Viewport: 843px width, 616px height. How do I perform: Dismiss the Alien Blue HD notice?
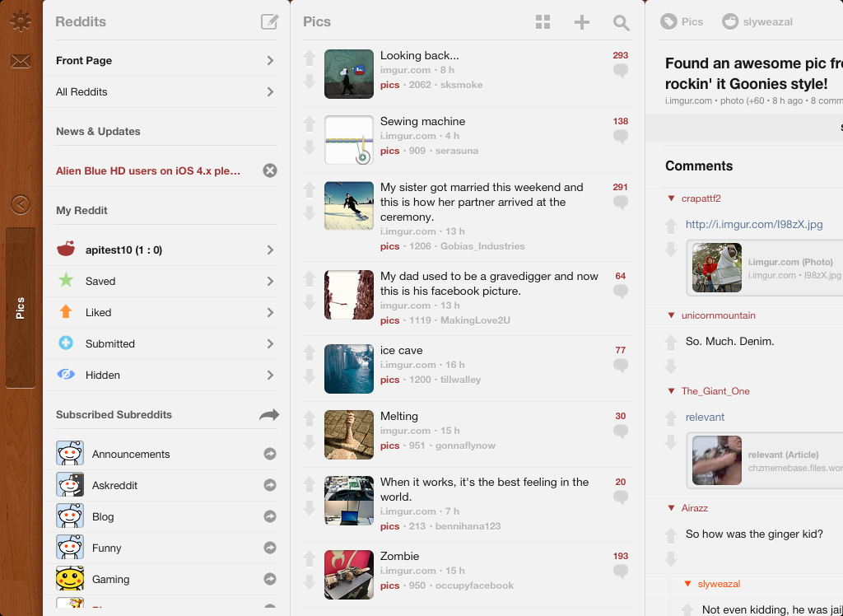(270, 170)
